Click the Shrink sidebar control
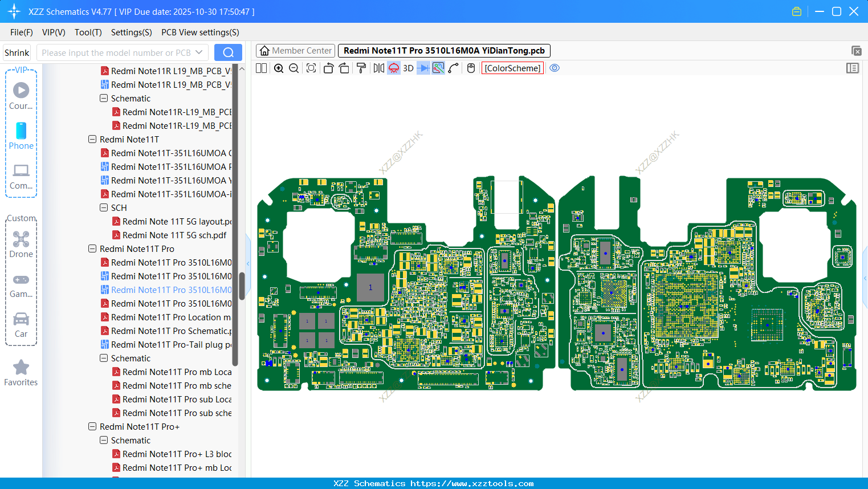This screenshot has width=868, height=489. [17, 52]
